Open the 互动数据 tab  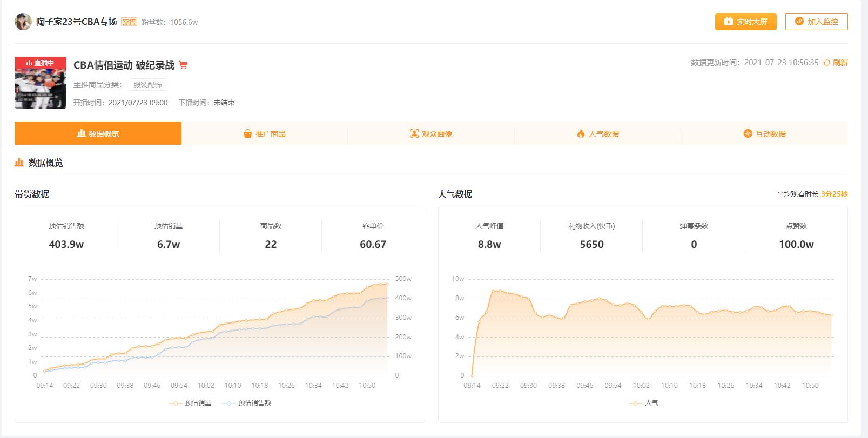point(764,133)
